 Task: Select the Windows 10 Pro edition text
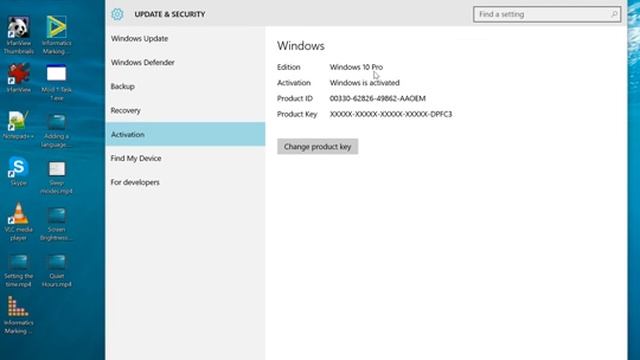tap(356, 67)
